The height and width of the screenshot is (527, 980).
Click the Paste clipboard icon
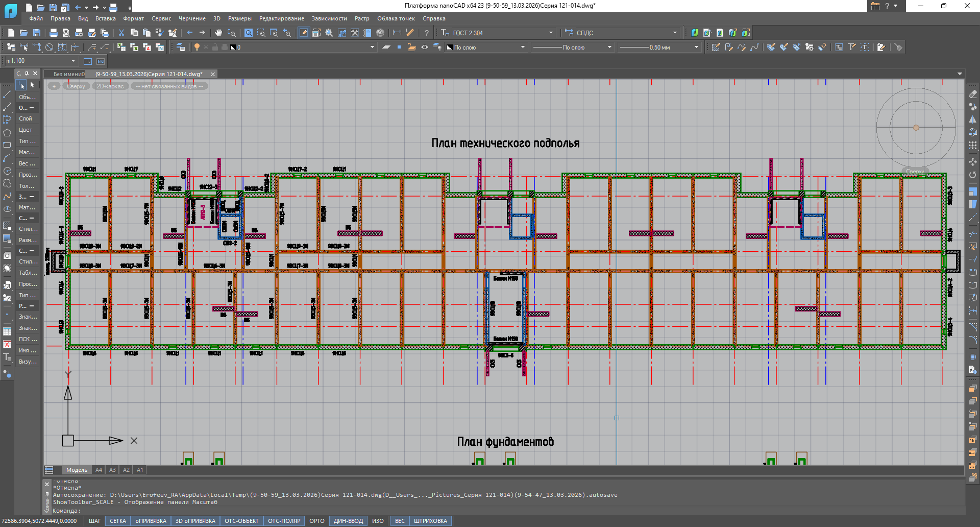coord(146,33)
